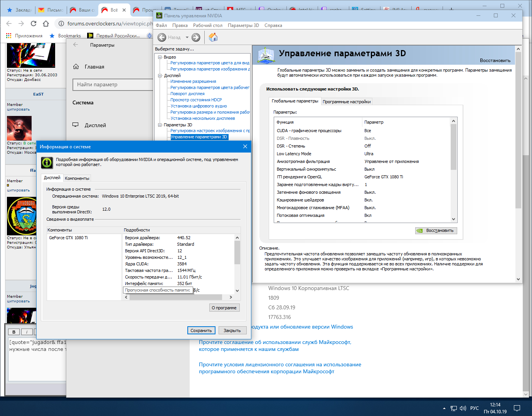The height and width of the screenshot is (416, 532).
Task: Open Изменение разрешения in the task tree
Action: coord(193,82)
